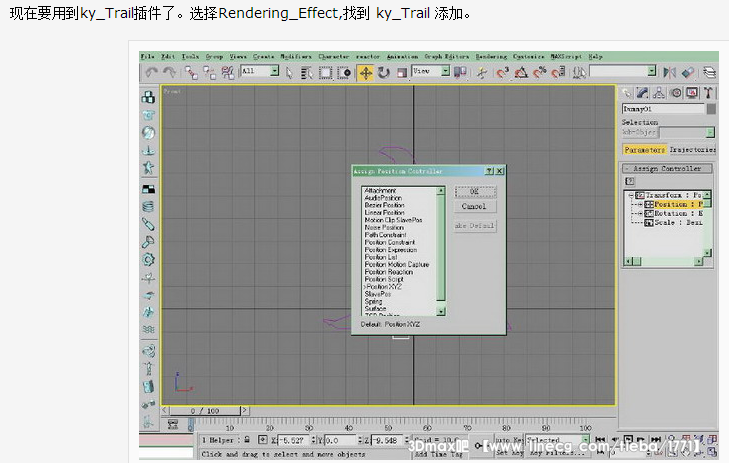Viewport: 729px width, 463px height.
Task: Activate Select and Rotate tool
Action: [x=384, y=73]
